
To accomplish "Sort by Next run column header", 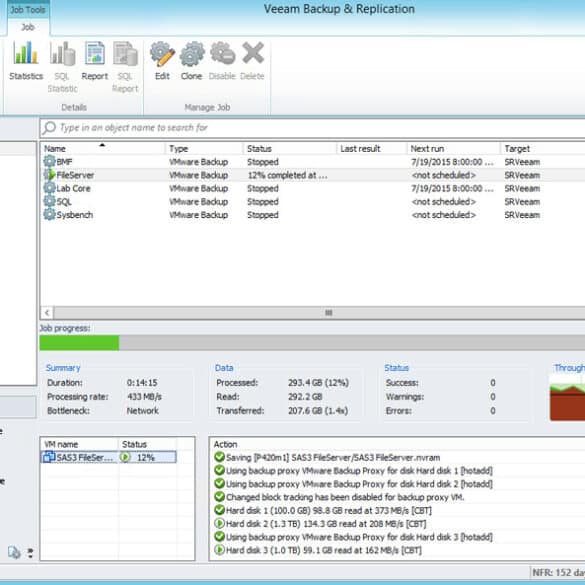I will pos(454,148).
